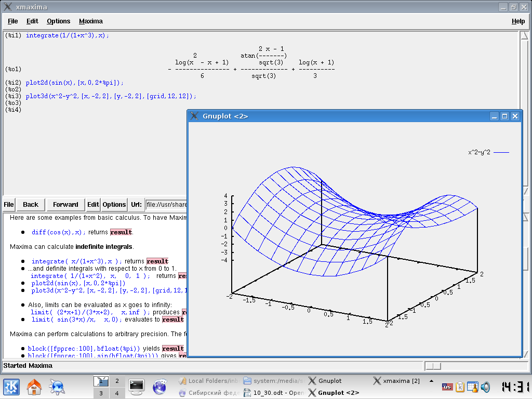Open the xmaxima File menu
The width and height of the screenshot is (532, 399).
coord(12,21)
